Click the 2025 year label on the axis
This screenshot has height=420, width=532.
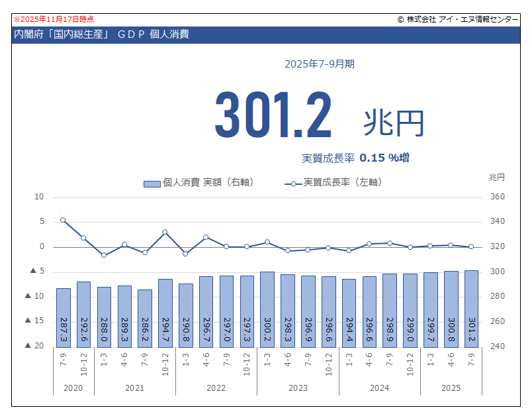tap(451, 388)
